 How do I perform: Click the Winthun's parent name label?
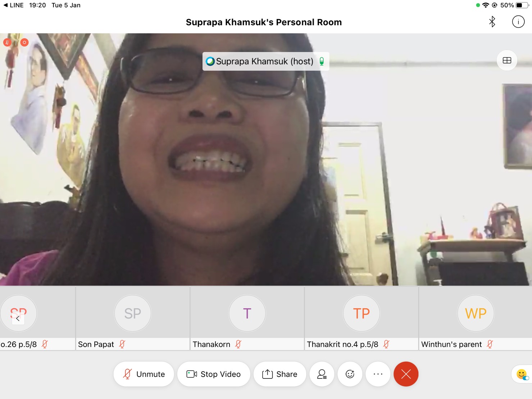[x=451, y=344]
